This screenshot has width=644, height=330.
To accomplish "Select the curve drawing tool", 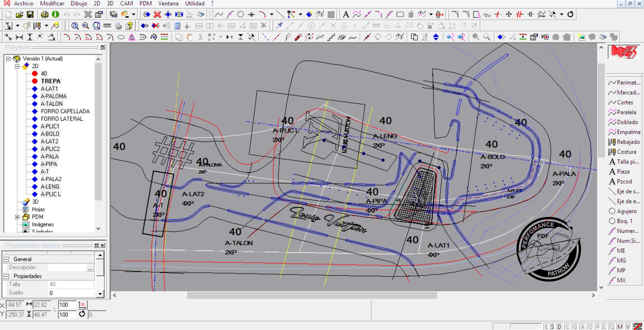I will click(x=219, y=15).
